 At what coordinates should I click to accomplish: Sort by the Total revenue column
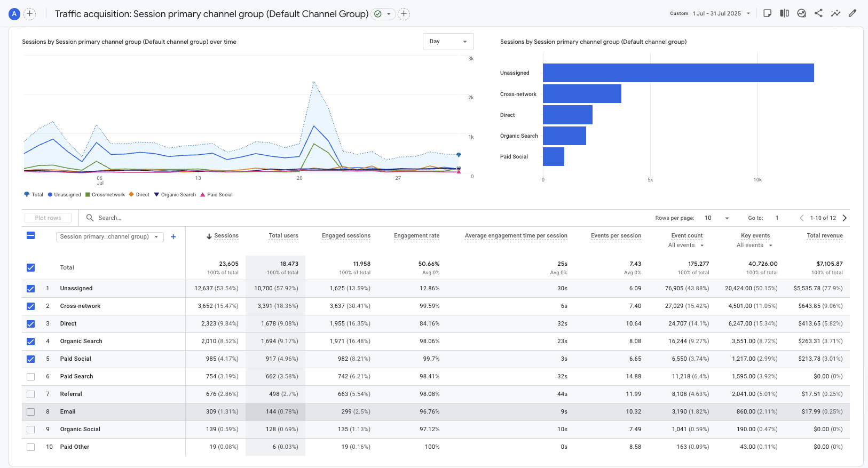(x=825, y=236)
